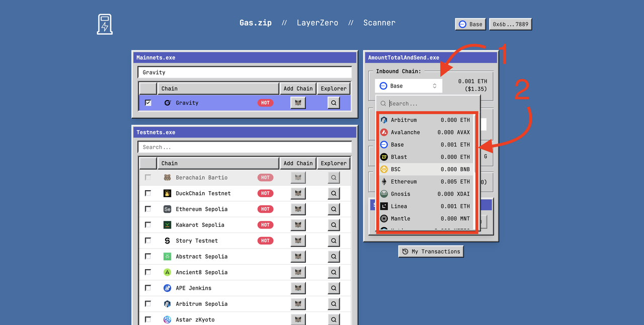This screenshot has height=325, width=644.
Task: Select Ethereum from the inbound chain list
Action: (426, 182)
